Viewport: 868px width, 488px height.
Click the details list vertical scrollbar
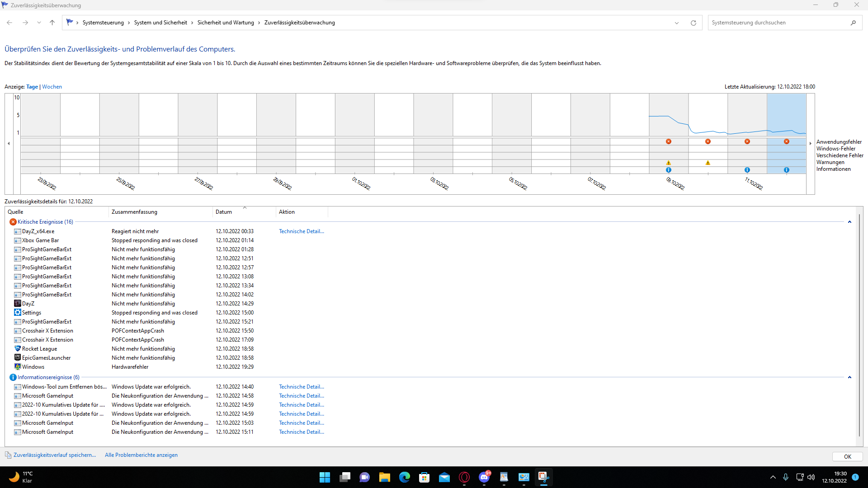tap(859, 325)
